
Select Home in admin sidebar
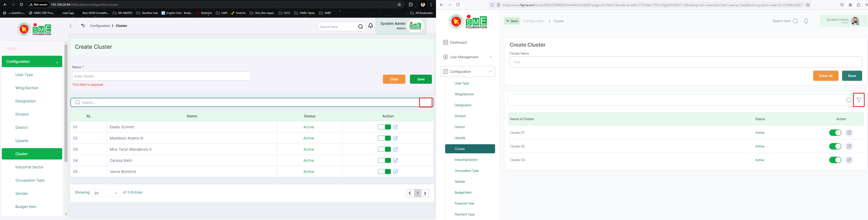[x=11, y=48]
